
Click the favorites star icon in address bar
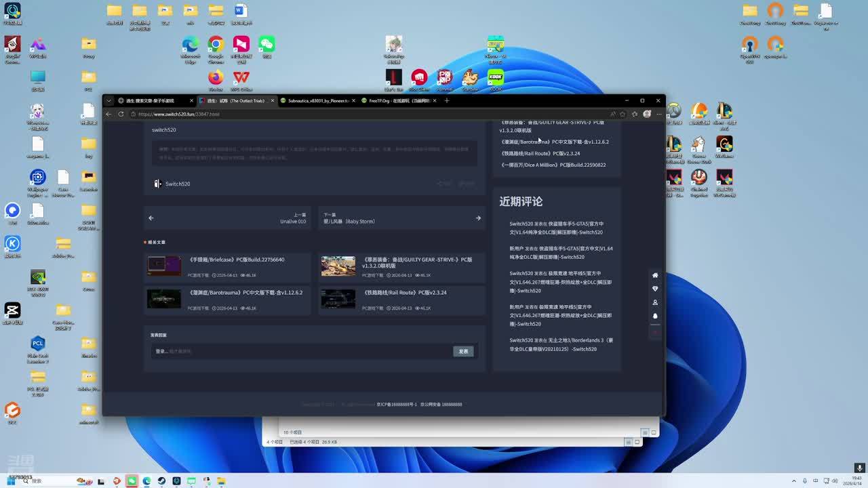pyautogui.click(x=623, y=114)
